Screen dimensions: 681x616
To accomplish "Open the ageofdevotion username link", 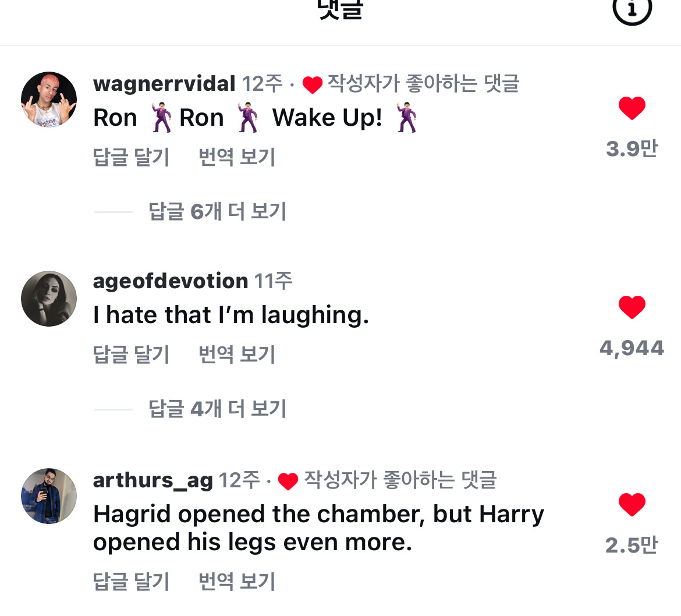I will coord(171,282).
